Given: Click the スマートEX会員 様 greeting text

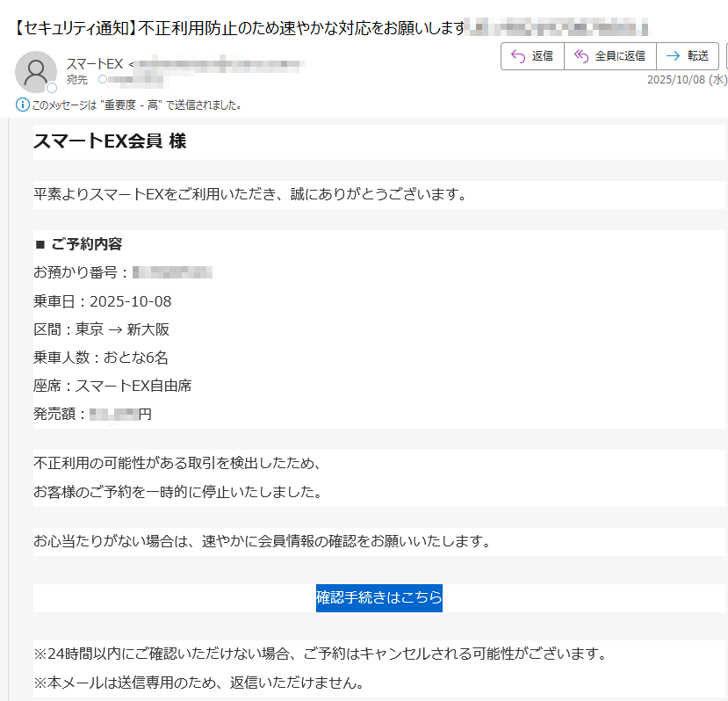Looking at the screenshot, I should pos(108,139).
